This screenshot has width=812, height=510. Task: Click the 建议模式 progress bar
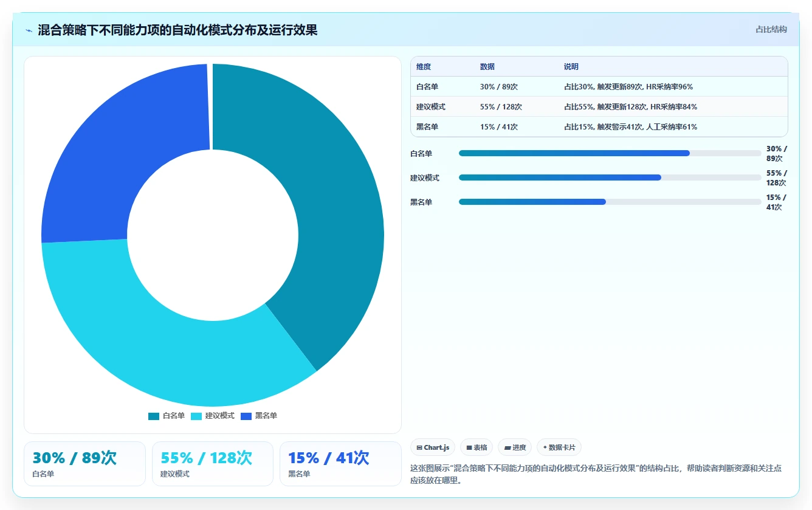[610, 177]
